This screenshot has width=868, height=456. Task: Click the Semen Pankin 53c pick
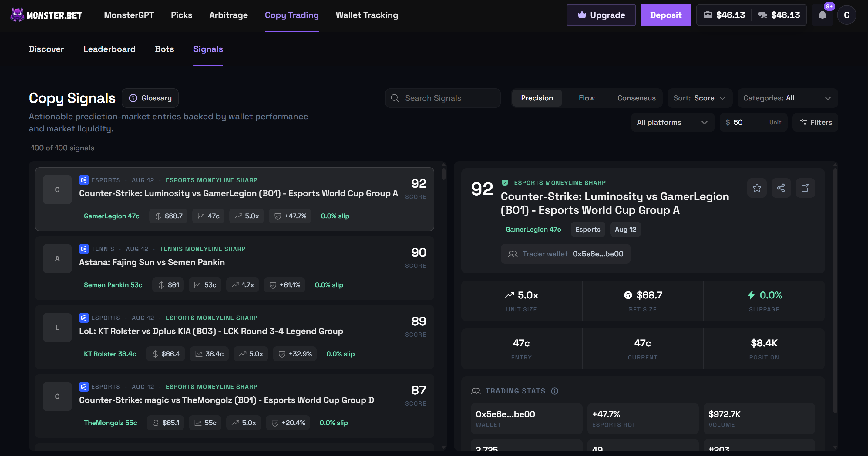tap(113, 285)
